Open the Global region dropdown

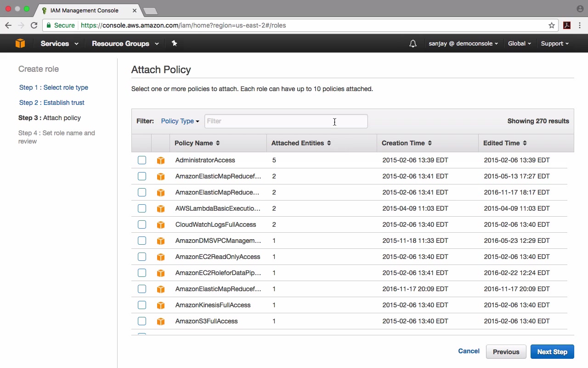pos(519,44)
